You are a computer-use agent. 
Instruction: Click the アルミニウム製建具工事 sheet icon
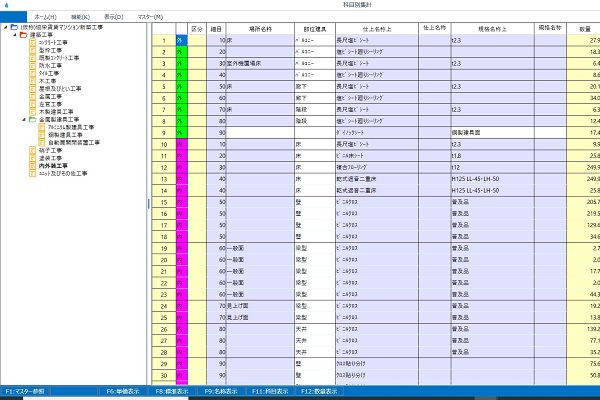pyautogui.click(x=42, y=127)
